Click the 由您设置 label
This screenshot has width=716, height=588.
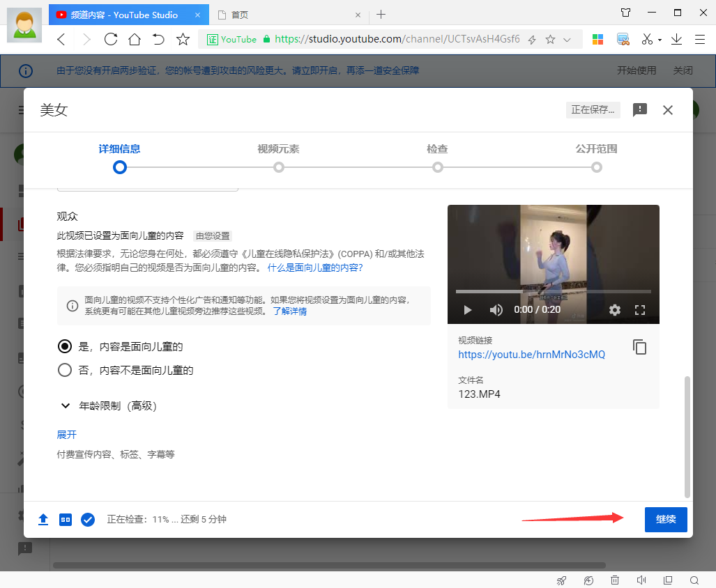(213, 236)
